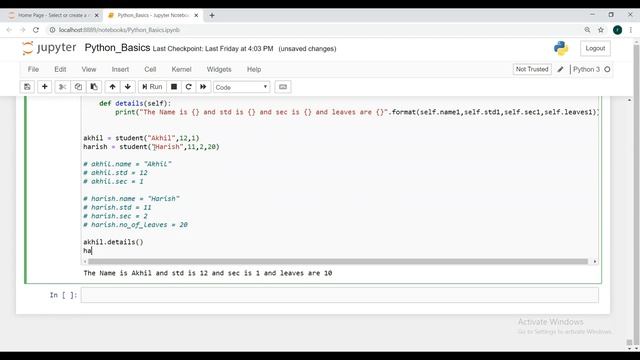This screenshot has height=360, width=640.
Task: Go forward in the browser
Action: [22, 30]
